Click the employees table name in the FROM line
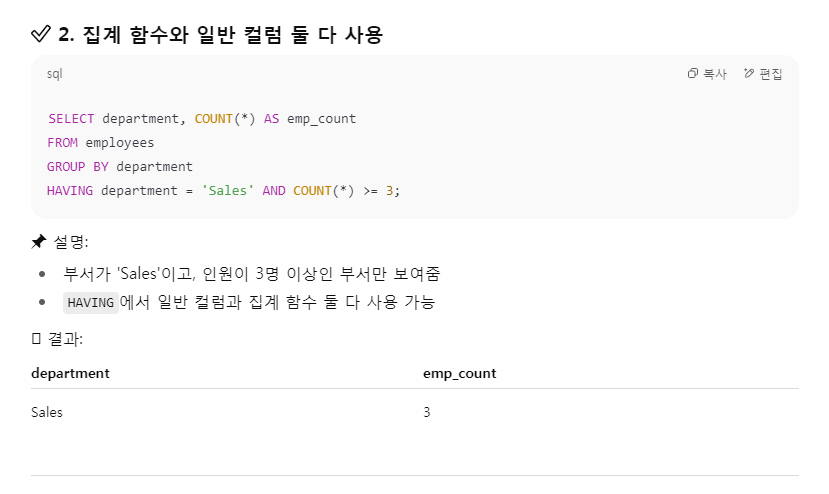The height and width of the screenshot is (494, 829). click(x=119, y=143)
